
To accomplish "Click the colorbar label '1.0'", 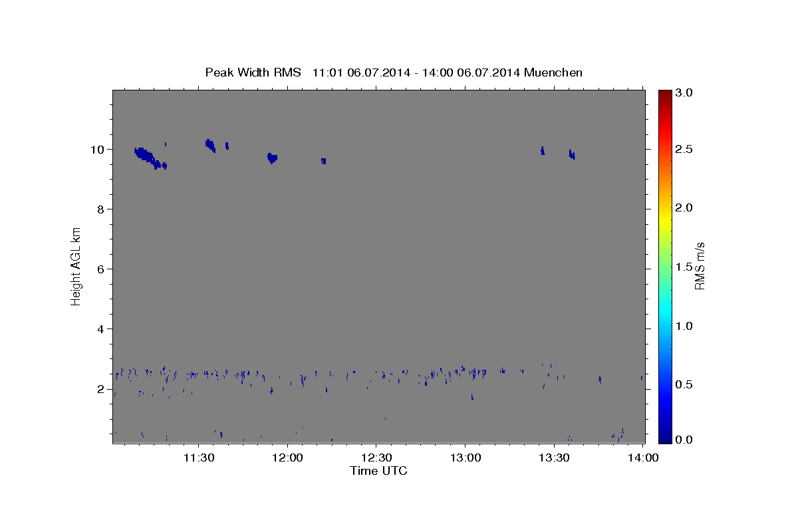I will 684,327.
